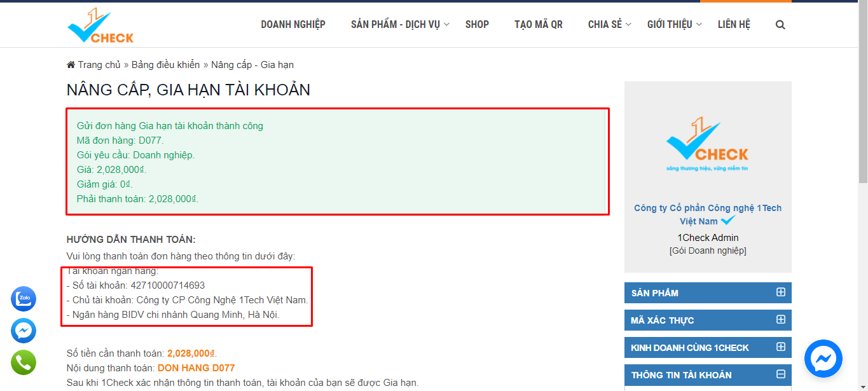Open Messenger icon on left side
868x391 pixels.
tap(24, 331)
